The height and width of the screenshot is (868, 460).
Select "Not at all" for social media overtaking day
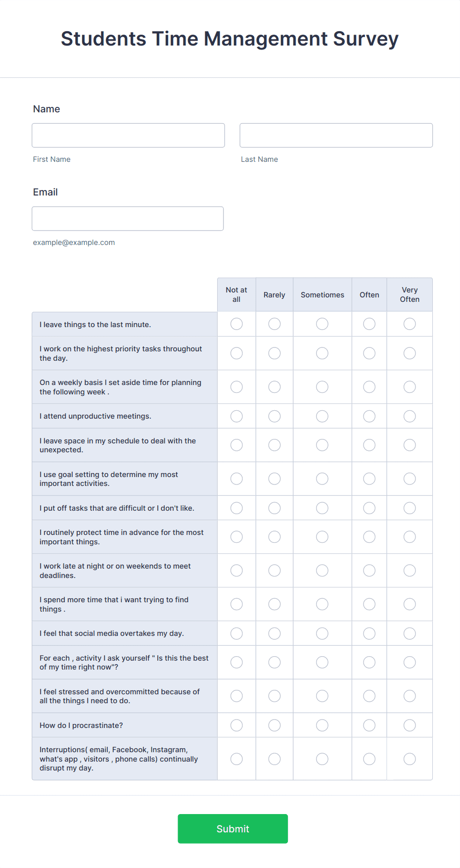236,633
